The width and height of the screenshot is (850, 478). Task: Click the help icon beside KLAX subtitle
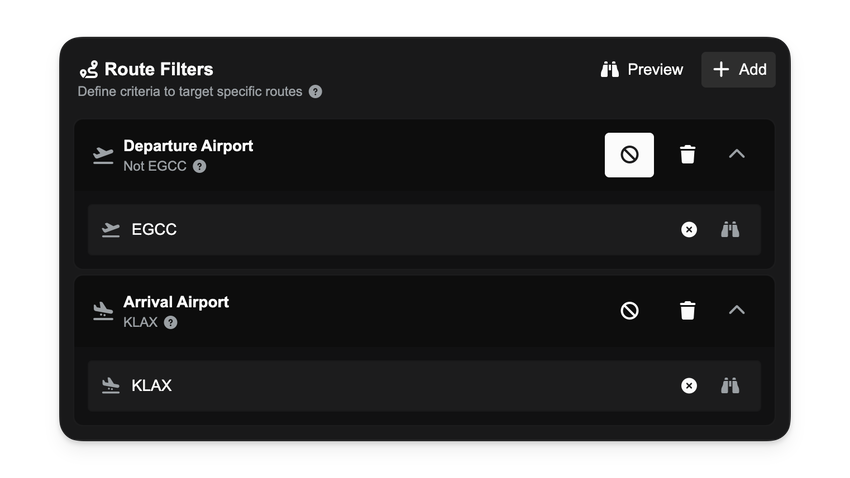click(x=171, y=323)
